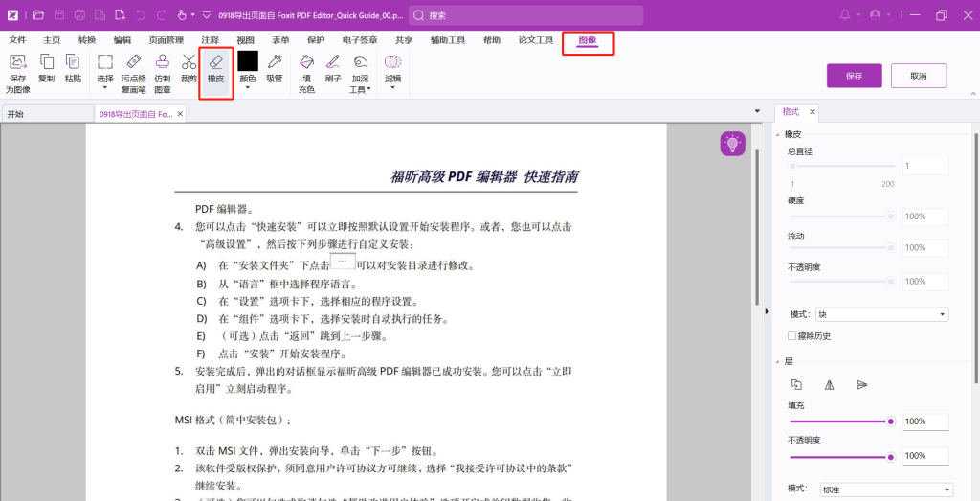Click the Save (保存) button
This screenshot has height=501, width=980.
point(855,76)
